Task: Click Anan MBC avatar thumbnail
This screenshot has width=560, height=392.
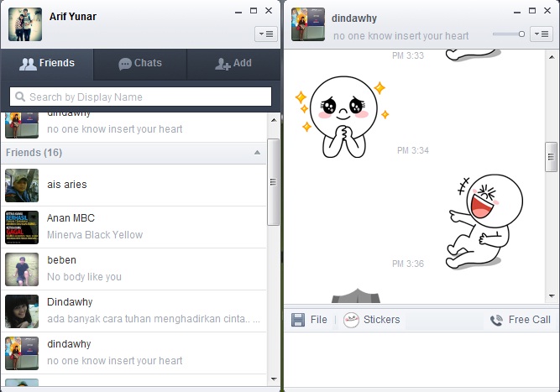Action: coord(22,227)
